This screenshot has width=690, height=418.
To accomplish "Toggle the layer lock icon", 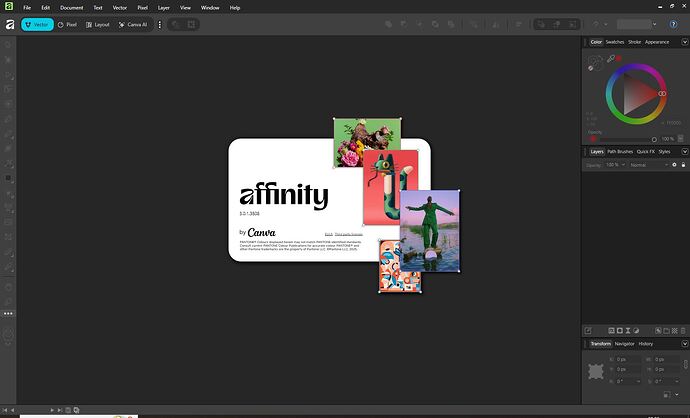I will (683, 165).
